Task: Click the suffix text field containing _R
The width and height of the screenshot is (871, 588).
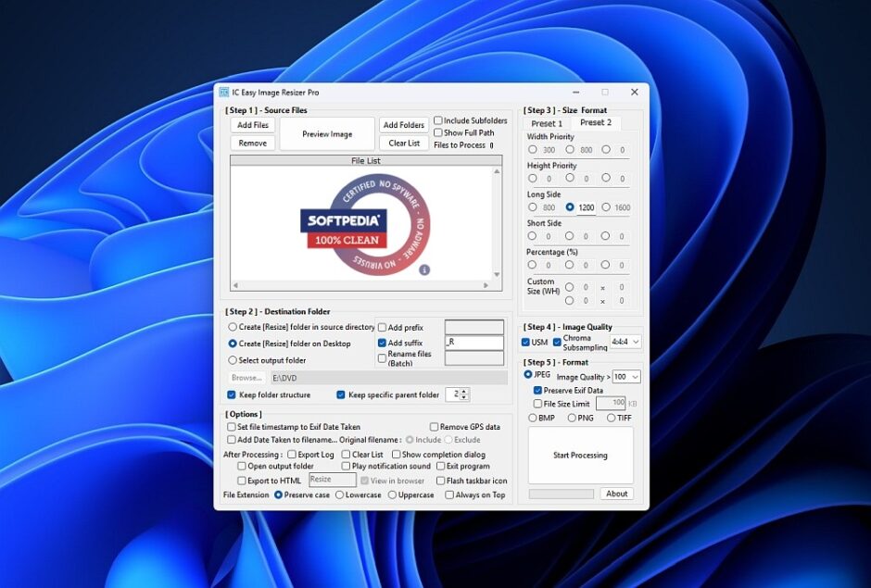Action: 473,343
